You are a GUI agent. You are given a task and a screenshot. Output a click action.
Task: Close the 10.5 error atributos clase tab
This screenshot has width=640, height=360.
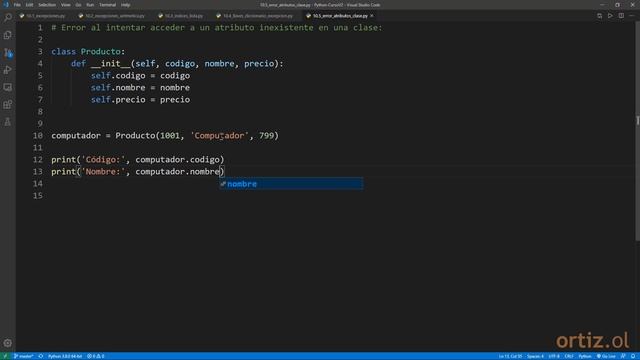coord(372,16)
